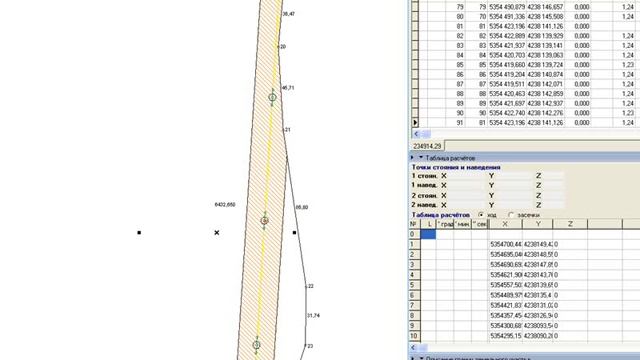Click X value '5354295,15' in calculations row 10

(x=506, y=336)
